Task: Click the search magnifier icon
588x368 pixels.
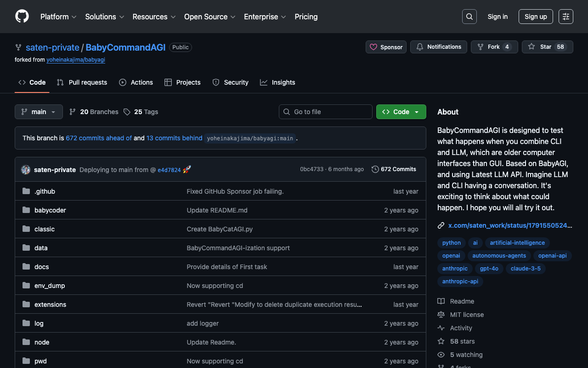Action: [x=469, y=17]
